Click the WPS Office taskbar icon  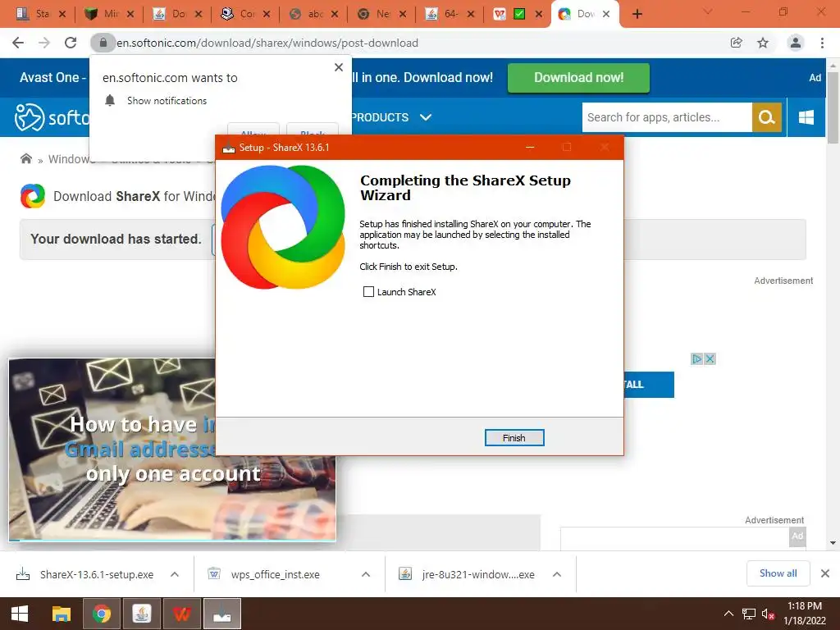click(x=181, y=614)
